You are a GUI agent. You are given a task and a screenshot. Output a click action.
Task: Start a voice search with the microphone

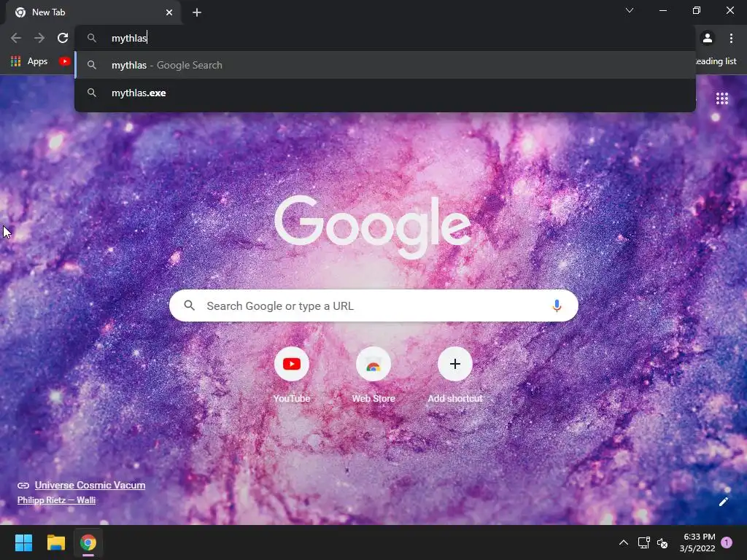click(x=557, y=306)
